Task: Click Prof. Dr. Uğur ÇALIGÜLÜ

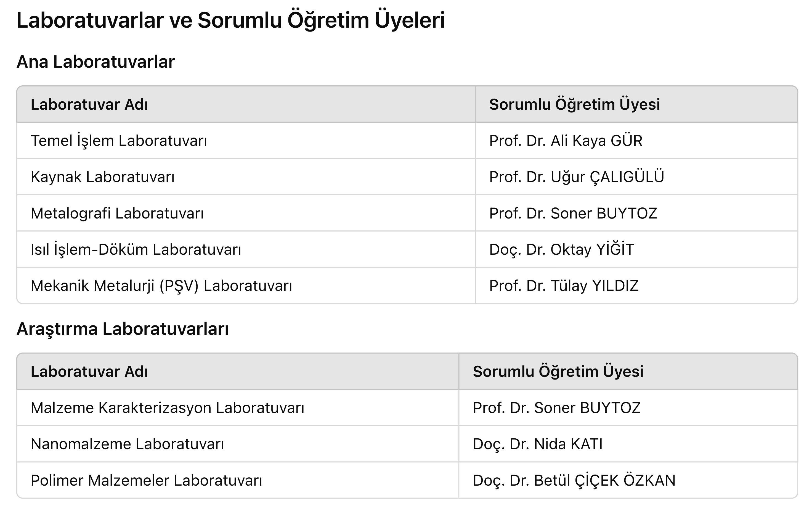Action: (x=577, y=177)
